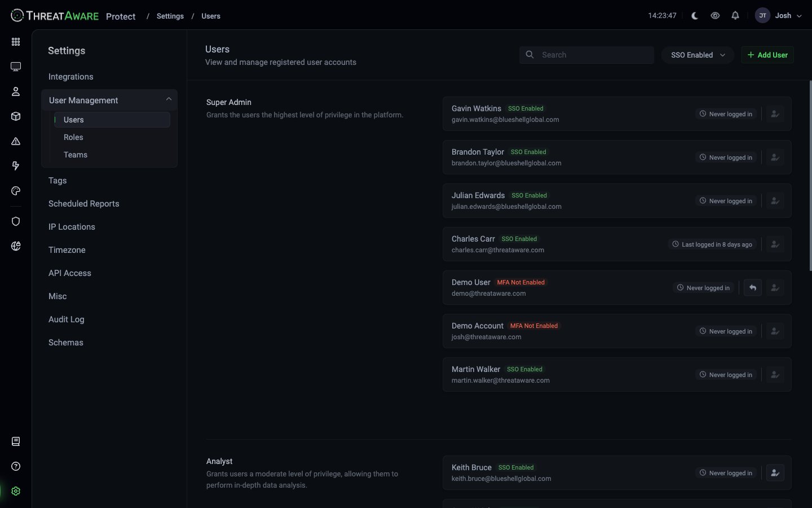Viewport: 812px width, 508px height.
Task: Click the Add User button
Action: (x=767, y=55)
